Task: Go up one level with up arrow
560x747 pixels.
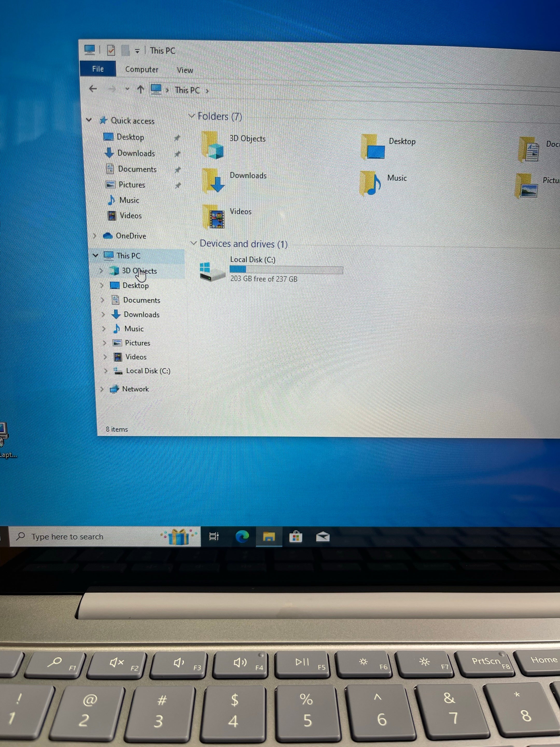Action: click(x=141, y=89)
